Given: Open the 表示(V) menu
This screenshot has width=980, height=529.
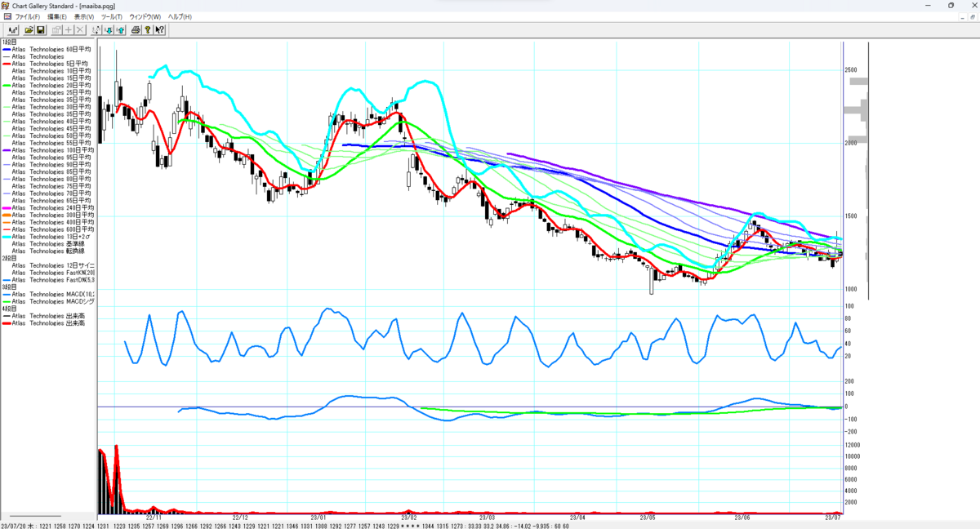Looking at the screenshot, I should pos(84,16).
